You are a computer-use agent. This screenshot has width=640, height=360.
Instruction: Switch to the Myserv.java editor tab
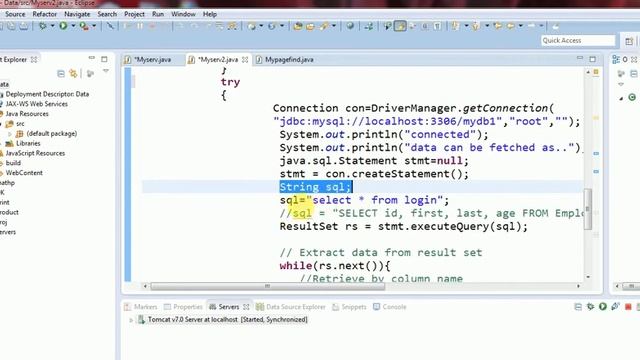(153, 60)
